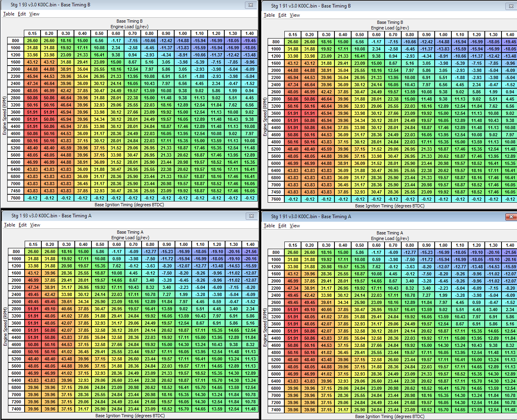This screenshot has height=420, width=517.
Task: Close the Stg 1 93 Base Timing A window
Action: [251, 216]
